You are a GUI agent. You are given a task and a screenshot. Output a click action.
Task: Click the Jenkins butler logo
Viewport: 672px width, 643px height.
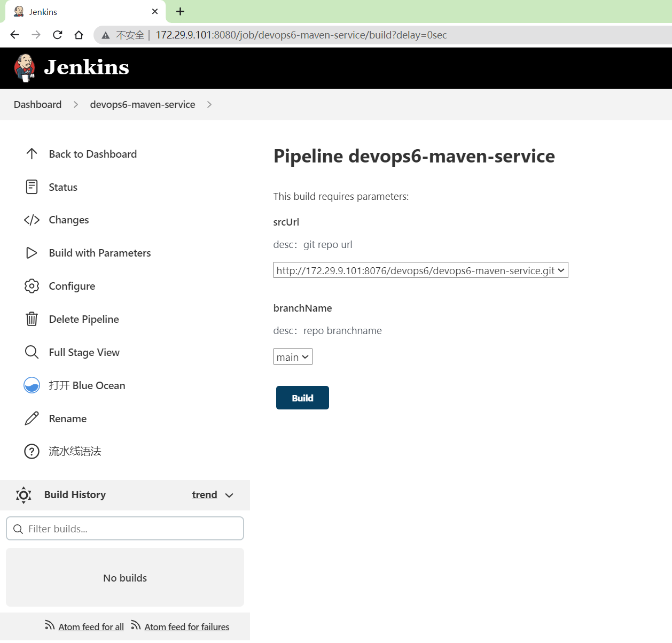tap(25, 68)
